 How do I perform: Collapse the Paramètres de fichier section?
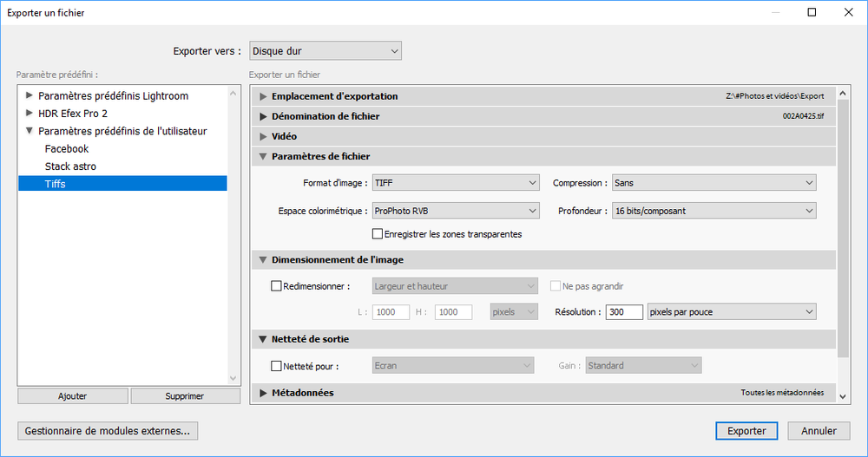264,156
